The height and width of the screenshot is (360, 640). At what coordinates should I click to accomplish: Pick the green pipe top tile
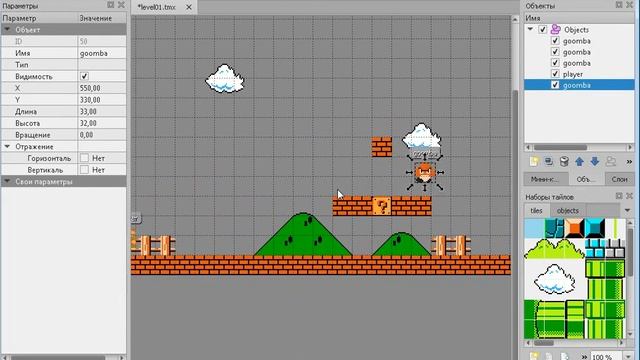pyautogui.click(x=605, y=269)
